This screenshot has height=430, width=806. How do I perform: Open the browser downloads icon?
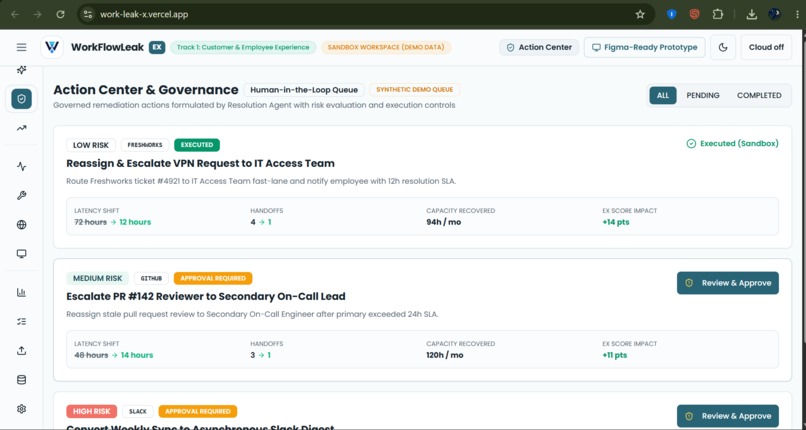click(752, 14)
